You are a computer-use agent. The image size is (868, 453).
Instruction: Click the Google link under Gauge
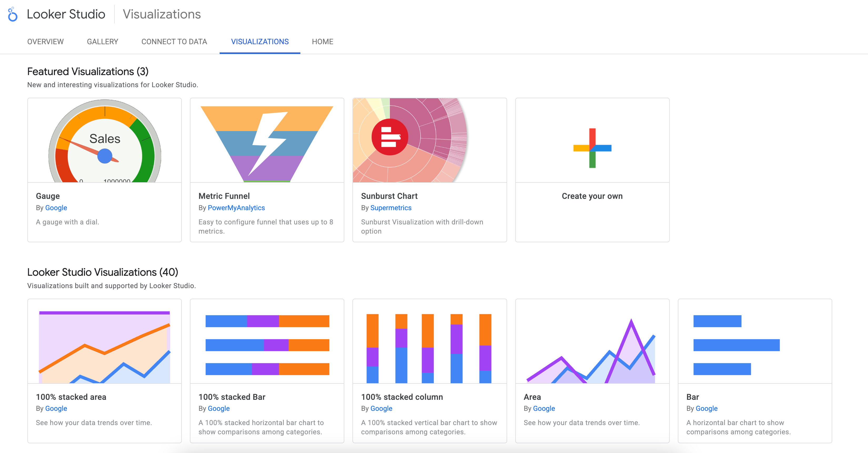[56, 208]
